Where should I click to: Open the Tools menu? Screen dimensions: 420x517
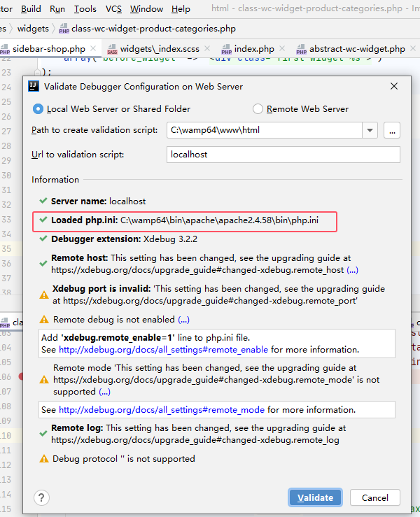coord(85,9)
